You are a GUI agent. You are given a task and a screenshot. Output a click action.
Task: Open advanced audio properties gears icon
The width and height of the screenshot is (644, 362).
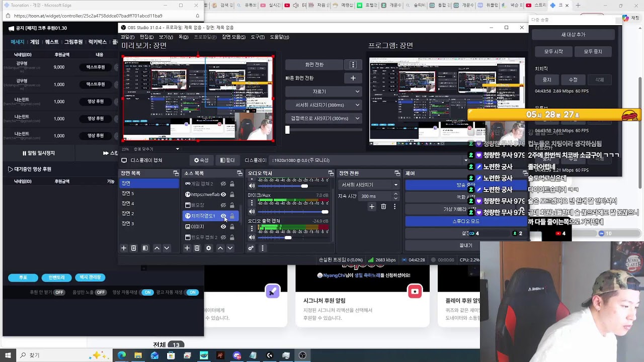(x=251, y=248)
